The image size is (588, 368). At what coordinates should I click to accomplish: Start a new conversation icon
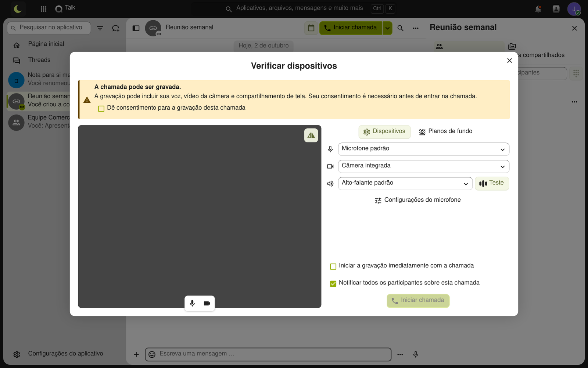[116, 28]
